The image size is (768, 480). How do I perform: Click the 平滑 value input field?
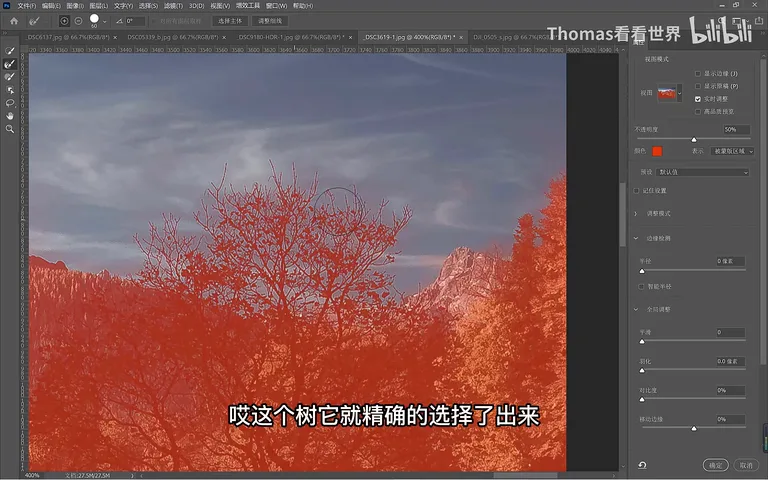pyautogui.click(x=730, y=333)
